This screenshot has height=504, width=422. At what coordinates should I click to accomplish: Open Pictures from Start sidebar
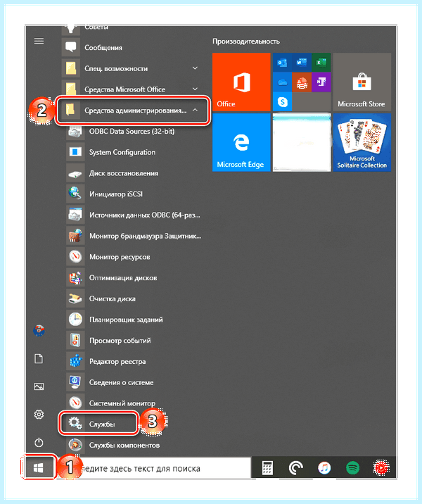tap(39, 386)
